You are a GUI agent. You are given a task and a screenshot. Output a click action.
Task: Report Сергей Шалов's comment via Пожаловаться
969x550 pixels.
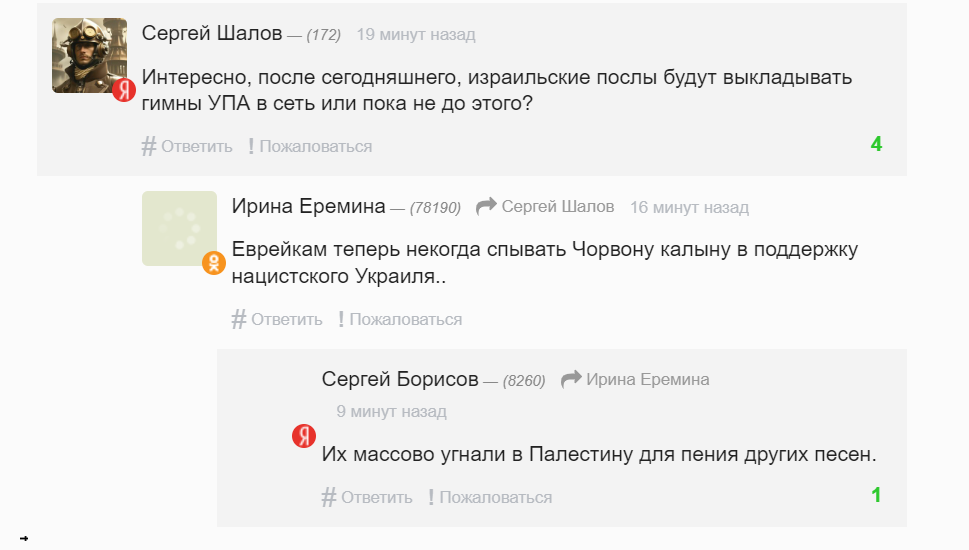click(x=315, y=146)
